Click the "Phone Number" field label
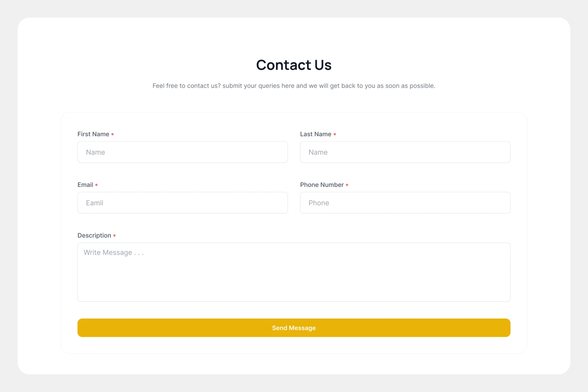The height and width of the screenshot is (392, 588). click(x=322, y=185)
